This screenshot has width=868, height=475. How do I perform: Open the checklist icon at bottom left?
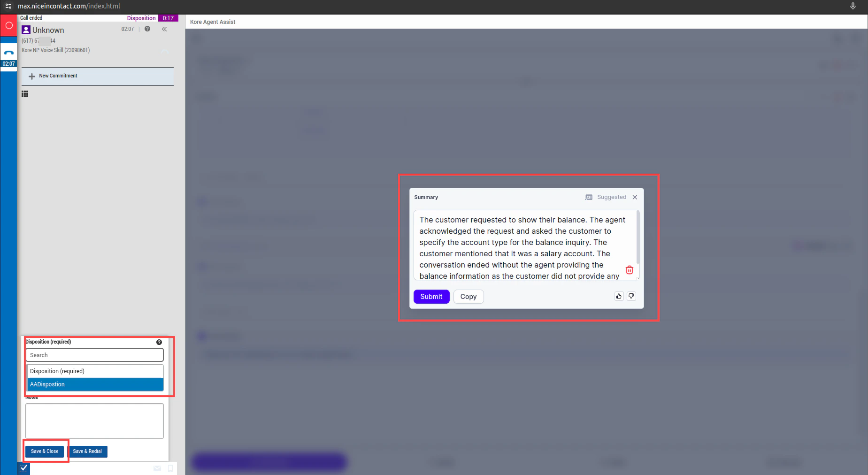pos(23,468)
